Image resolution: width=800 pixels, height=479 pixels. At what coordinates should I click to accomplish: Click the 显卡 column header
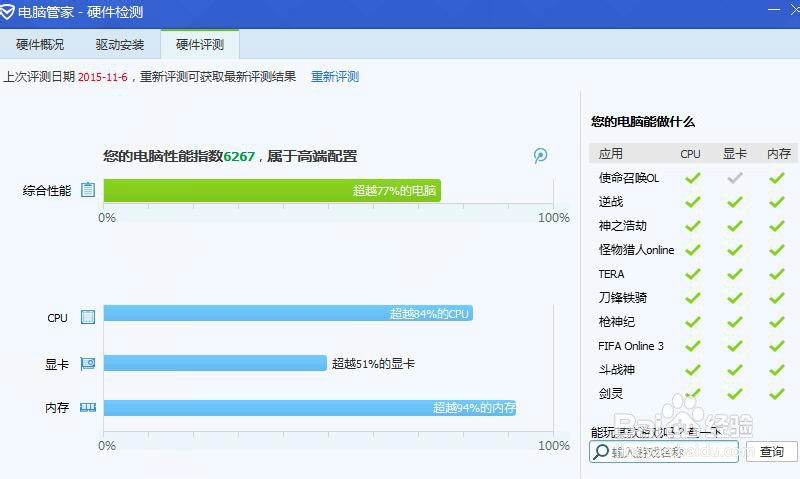coord(735,154)
